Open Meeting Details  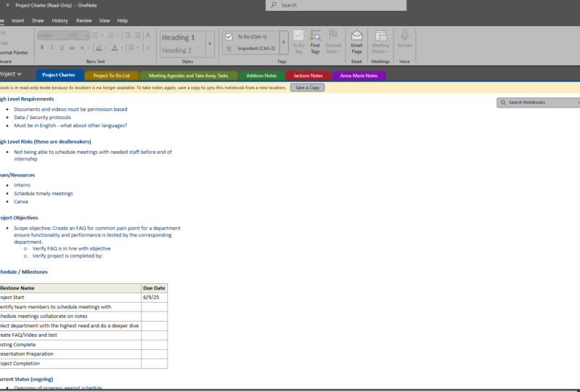click(x=380, y=42)
